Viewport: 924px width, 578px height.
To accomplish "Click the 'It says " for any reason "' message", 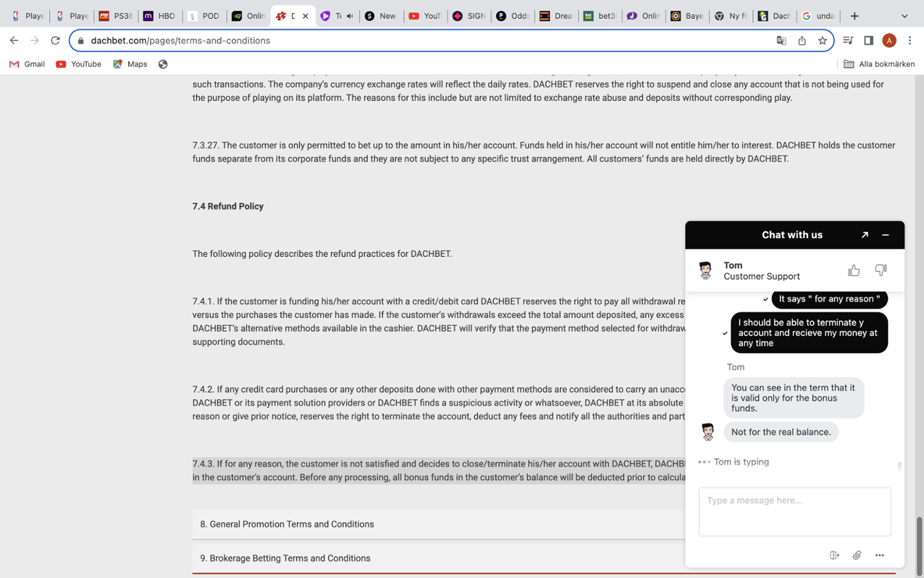I will [x=829, y=299].
